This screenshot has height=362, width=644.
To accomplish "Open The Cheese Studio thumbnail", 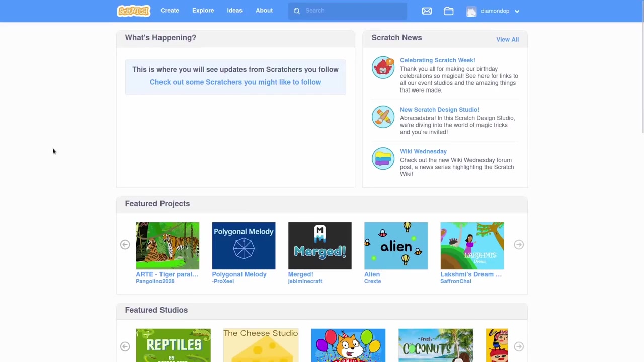I will point(261,345).
